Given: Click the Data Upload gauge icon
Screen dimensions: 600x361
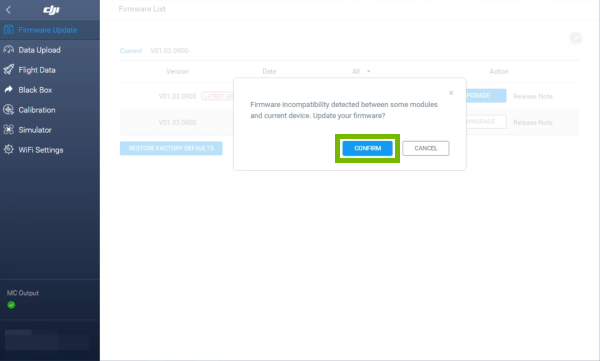Looking at the screenshot, I should (x=8, y=50).
